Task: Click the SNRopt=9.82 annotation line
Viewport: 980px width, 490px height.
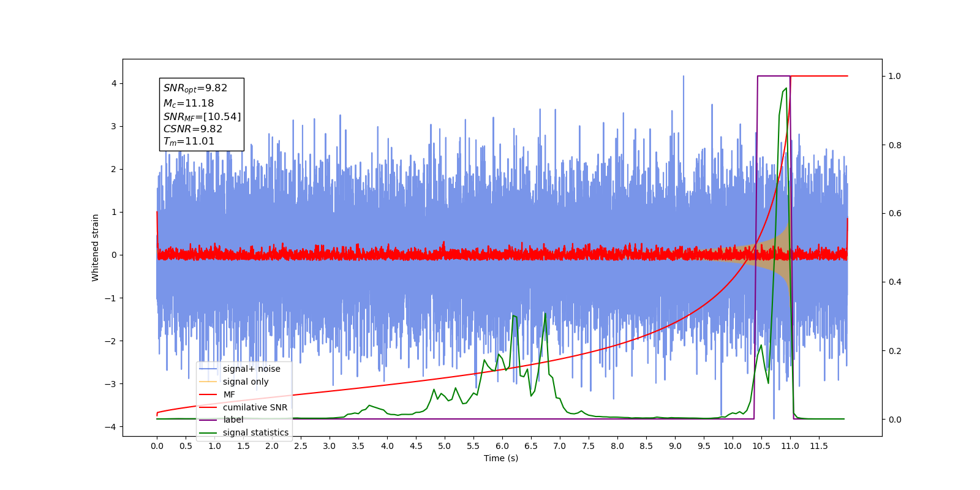Action: (x=195, y=88)
